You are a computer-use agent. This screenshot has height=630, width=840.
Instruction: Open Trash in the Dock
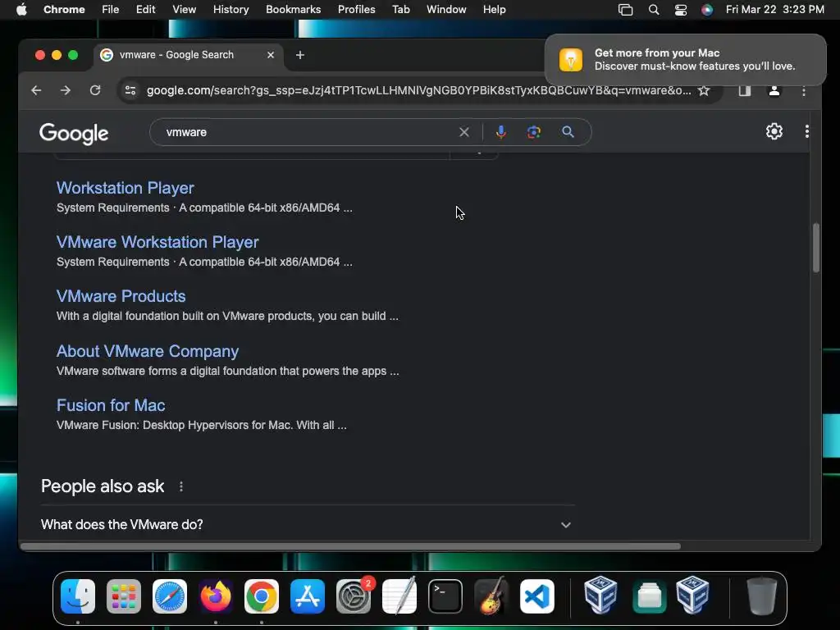click(762, 596)
